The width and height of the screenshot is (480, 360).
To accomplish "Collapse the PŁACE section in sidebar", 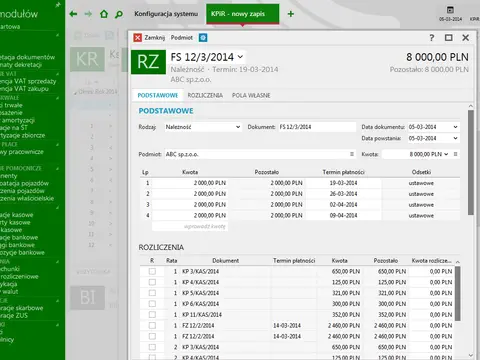I will point(58,144).
